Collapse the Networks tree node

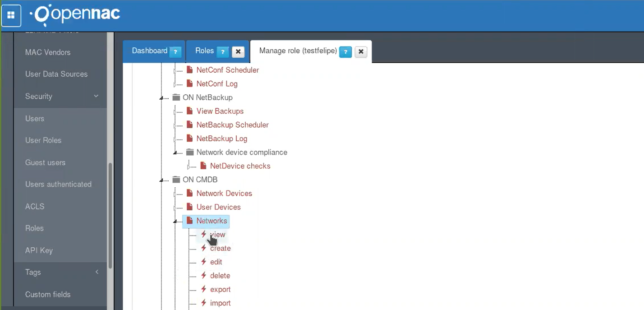pos(175,221)
